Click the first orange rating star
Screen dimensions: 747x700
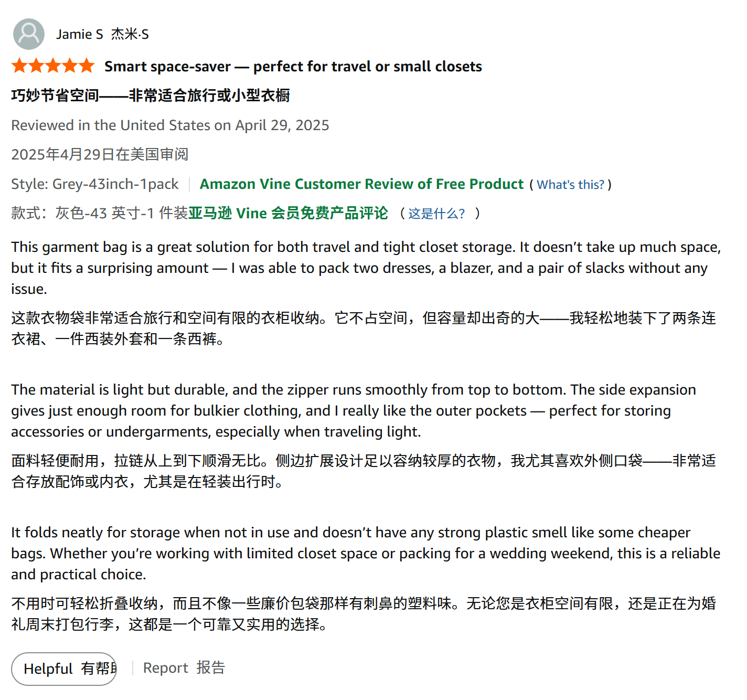coord(19,66)
